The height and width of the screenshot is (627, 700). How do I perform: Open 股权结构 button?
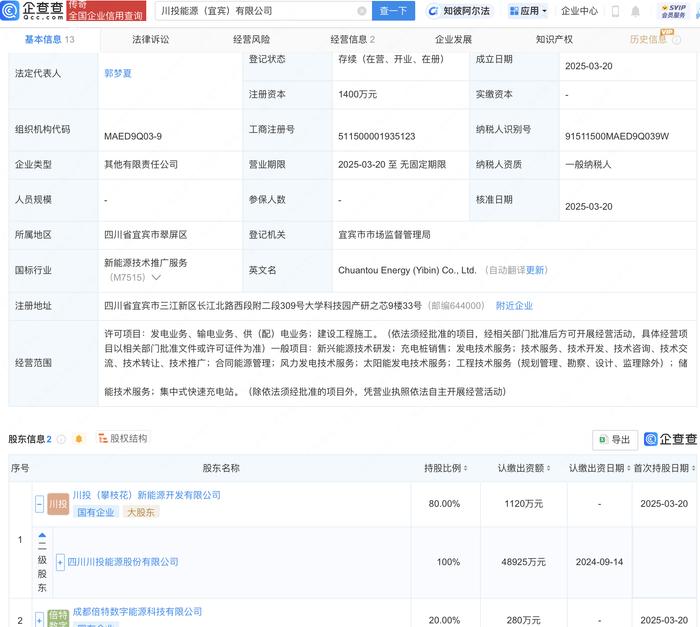123,439
